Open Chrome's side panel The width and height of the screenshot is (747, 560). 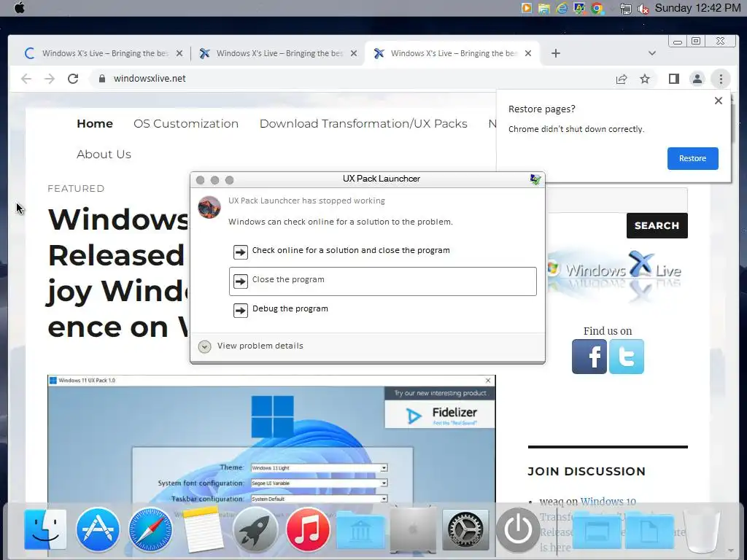click(x=673, y=79)
